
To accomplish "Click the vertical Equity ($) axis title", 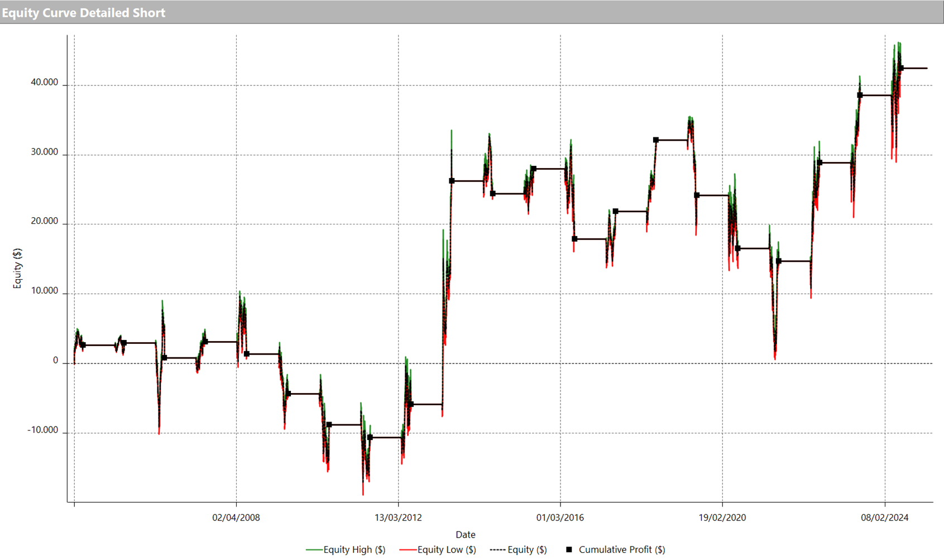I will [17, 269].
